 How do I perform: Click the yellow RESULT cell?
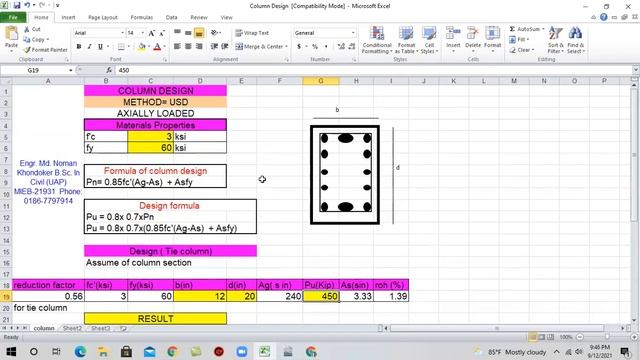pyautogui.click(x=156, y=318)
